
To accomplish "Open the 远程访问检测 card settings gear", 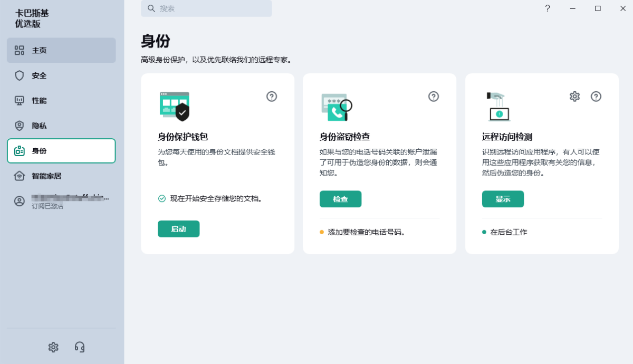I will pyautogui.click(x=574, y=97).
